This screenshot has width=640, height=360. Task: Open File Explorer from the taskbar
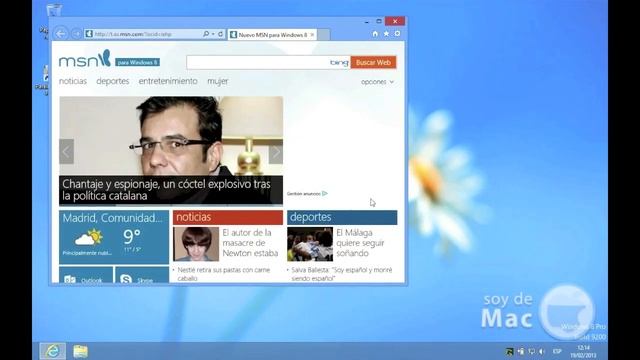point(80,351)
